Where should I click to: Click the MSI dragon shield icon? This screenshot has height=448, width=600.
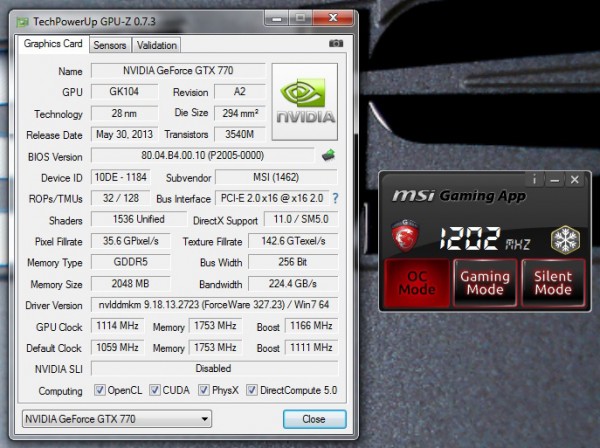point(405,236)
